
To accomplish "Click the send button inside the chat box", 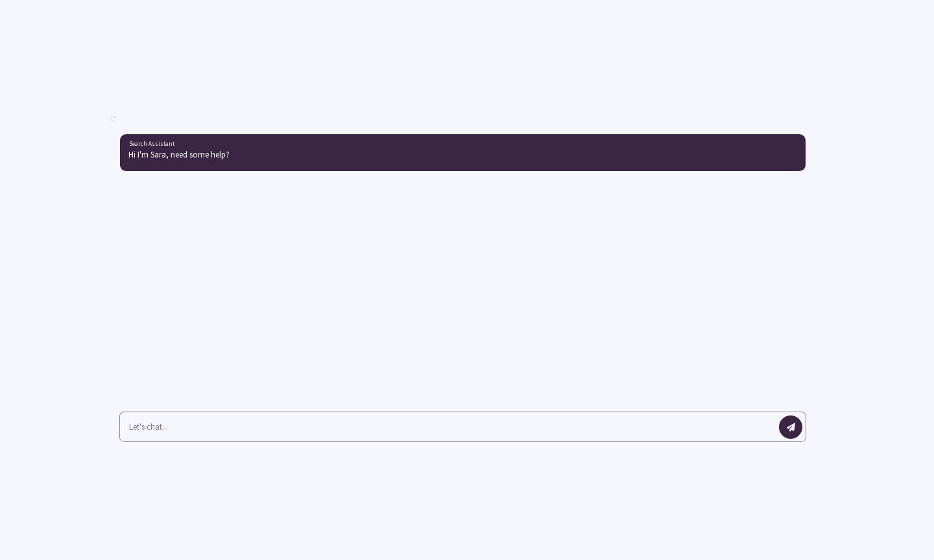I will 791,427.
